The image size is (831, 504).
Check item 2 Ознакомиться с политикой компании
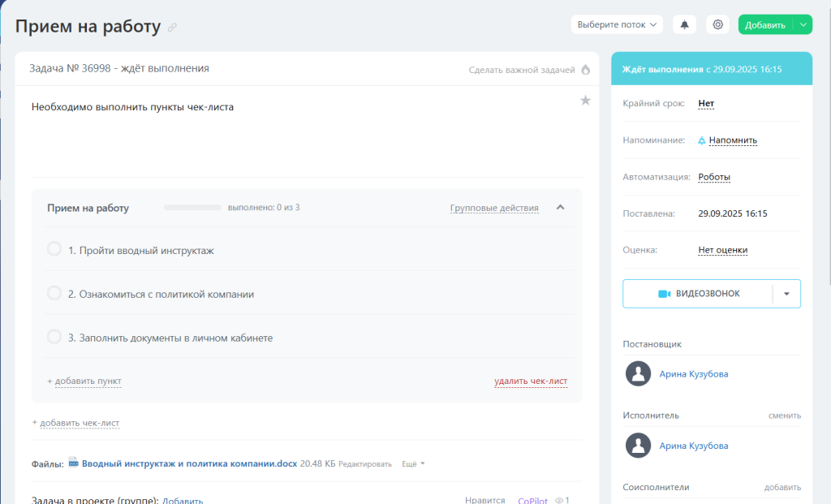click(x=54, y=293)
